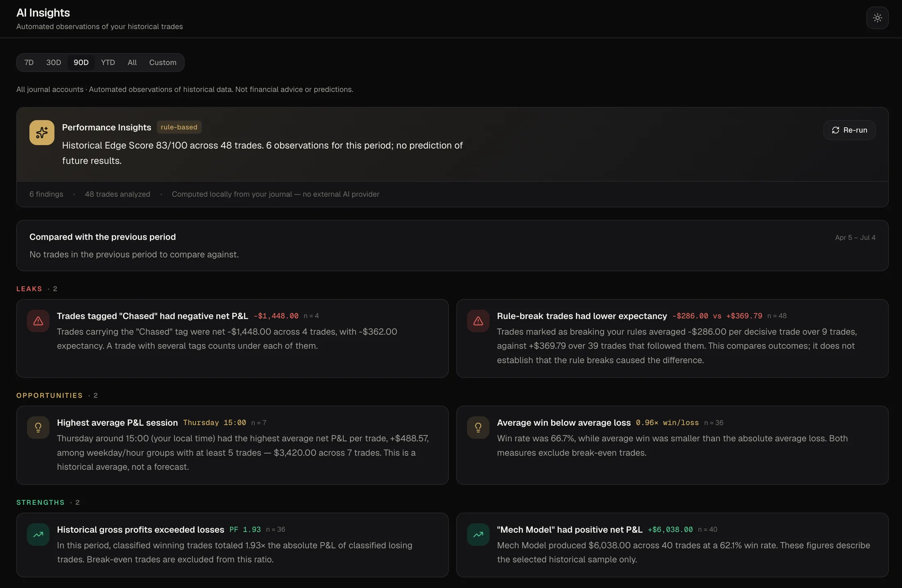Click trend icon on "Mech Model" card
Image resolution: width=902 pixels, height=588 pixels.
click(x=478, y=534)
